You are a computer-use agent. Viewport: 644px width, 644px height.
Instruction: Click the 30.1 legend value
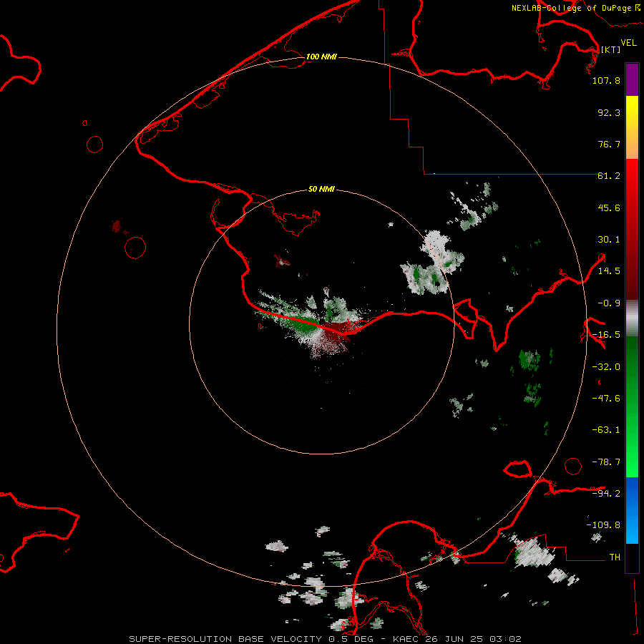(x=609, y=240)
